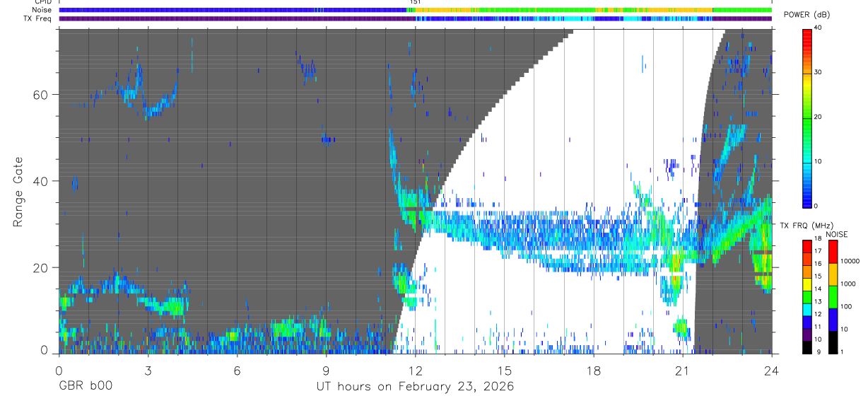Click the Noise strip bar at top

point(415,10)
